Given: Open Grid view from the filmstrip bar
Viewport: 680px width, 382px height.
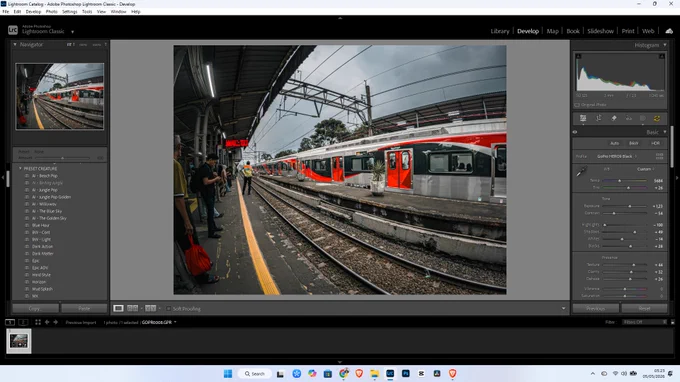Looking at the screenshot, I should [x=38, y=322].
